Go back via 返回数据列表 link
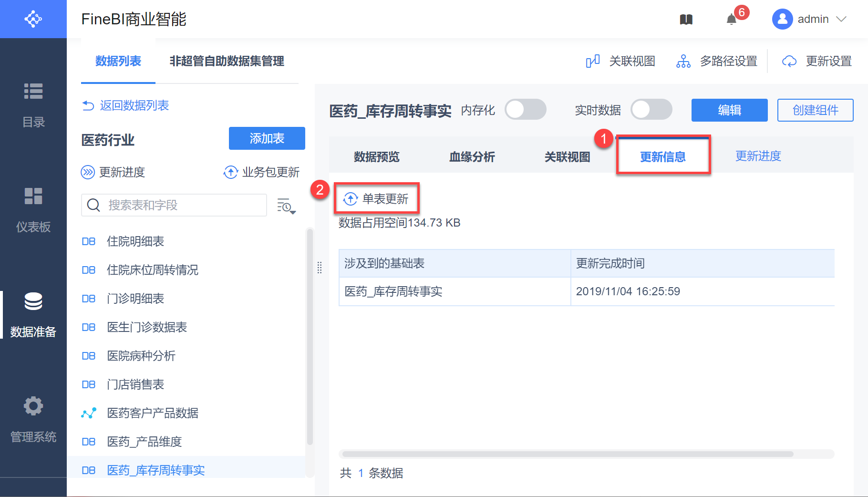The width and height of the screenshot is (868, 497). [x=125, y=105]
